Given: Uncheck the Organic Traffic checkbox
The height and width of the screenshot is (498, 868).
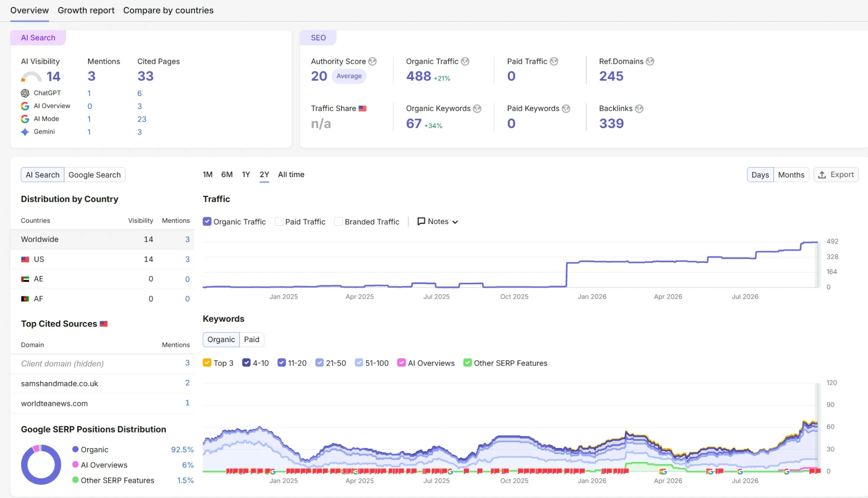Looking at the screenshot, I should point(207,221).
